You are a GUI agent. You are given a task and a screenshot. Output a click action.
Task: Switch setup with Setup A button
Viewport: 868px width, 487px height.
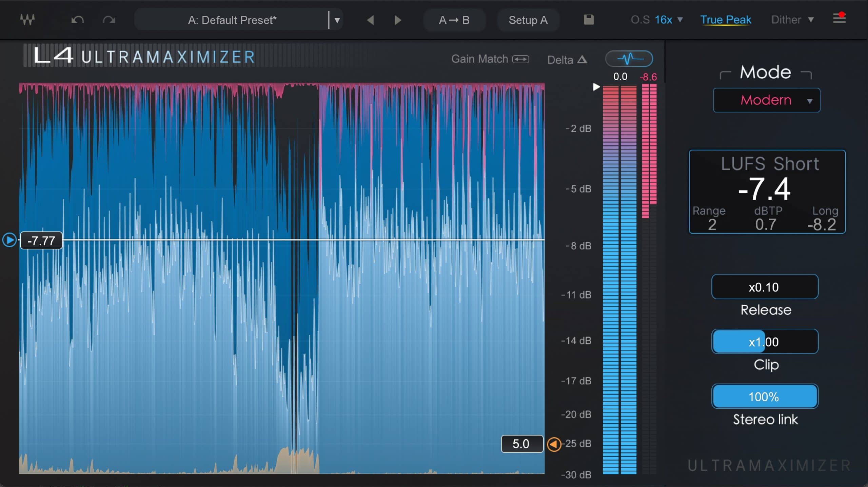point(528,20)
